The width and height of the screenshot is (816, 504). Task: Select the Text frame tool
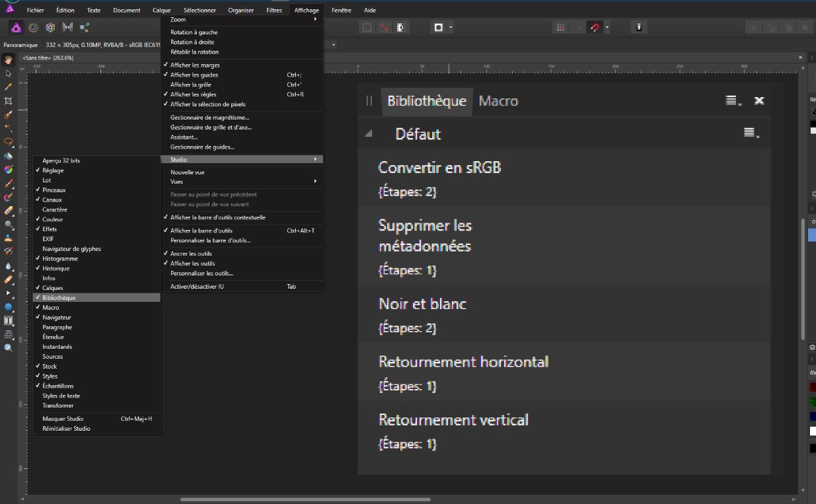tap(9, 320)
